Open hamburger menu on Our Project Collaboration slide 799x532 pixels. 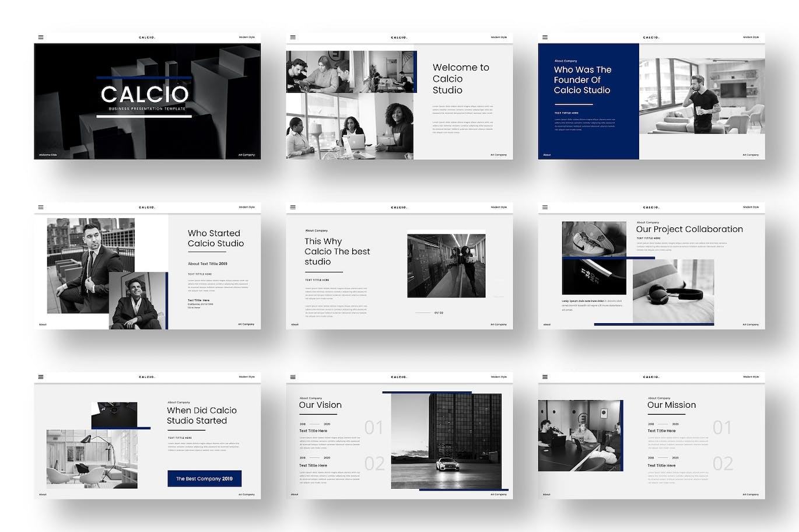point(545,207)
